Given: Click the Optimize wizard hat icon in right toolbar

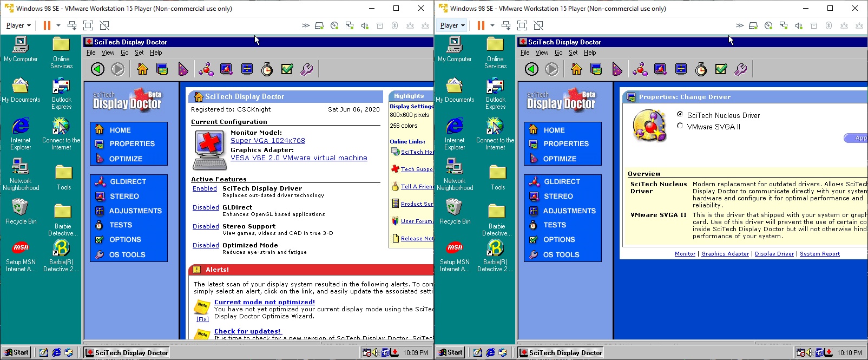Looking at the screenshot, I should tap(617, 69).
